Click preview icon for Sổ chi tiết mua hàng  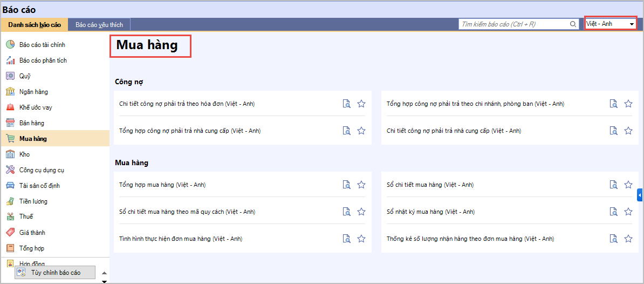(613, 185)
